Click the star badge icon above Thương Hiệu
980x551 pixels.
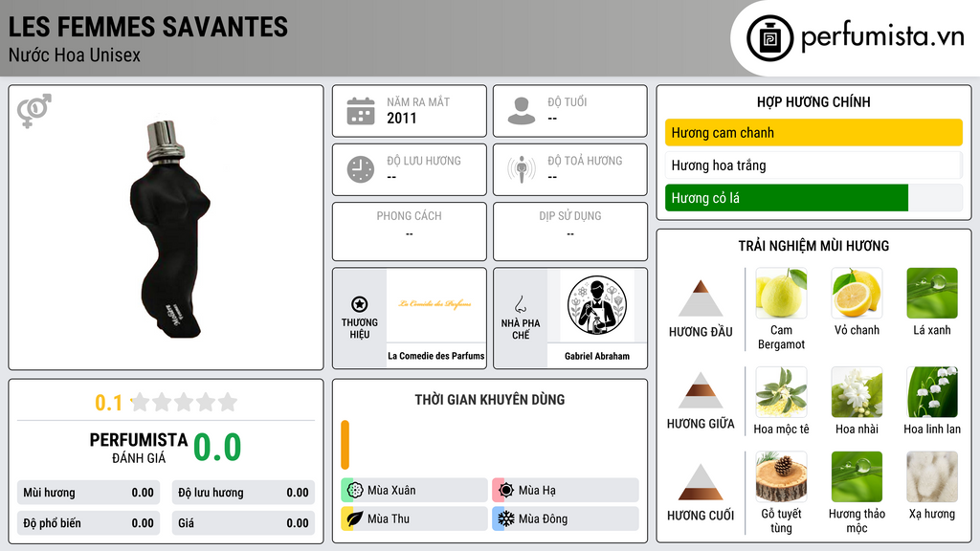pos(360,304)
